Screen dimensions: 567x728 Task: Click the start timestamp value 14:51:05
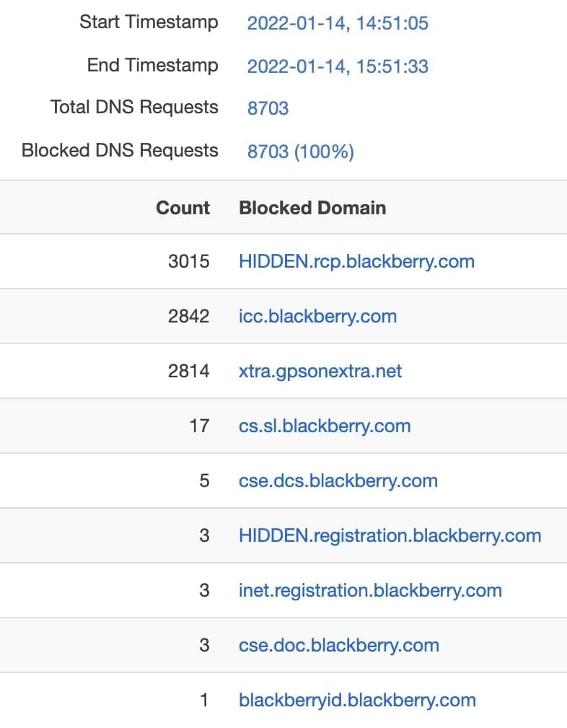pos(338,23)
